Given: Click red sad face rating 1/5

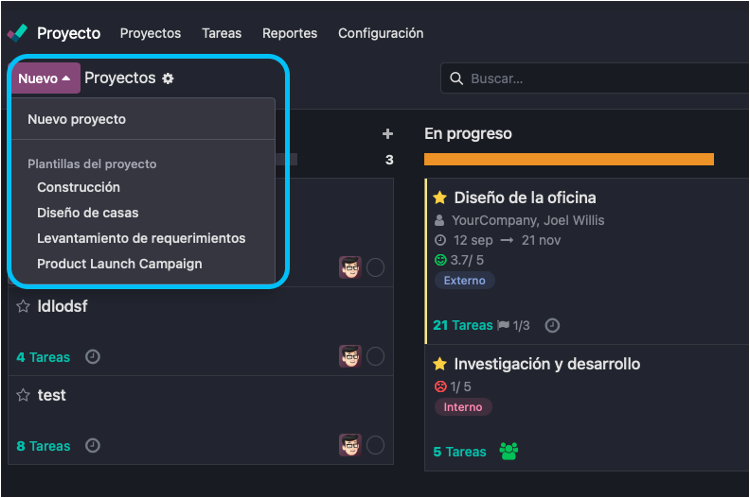Looking at the screenshot, I should click(x=440, y=387).
